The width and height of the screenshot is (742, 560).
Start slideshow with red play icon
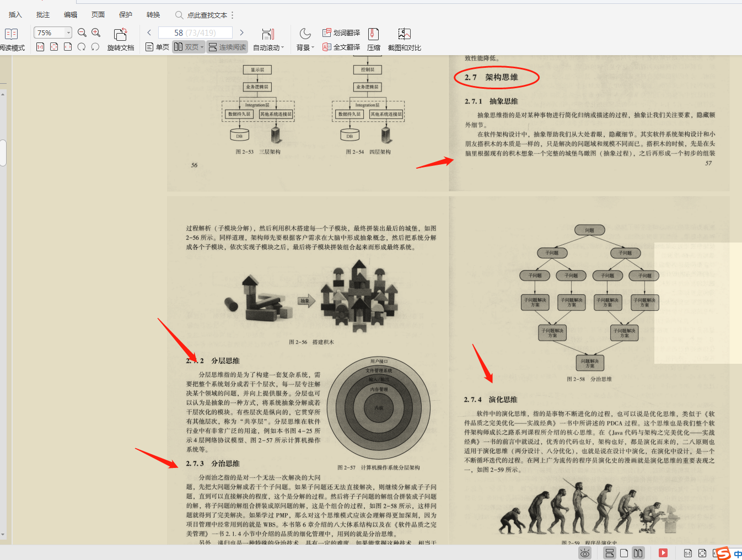[663, 553]
